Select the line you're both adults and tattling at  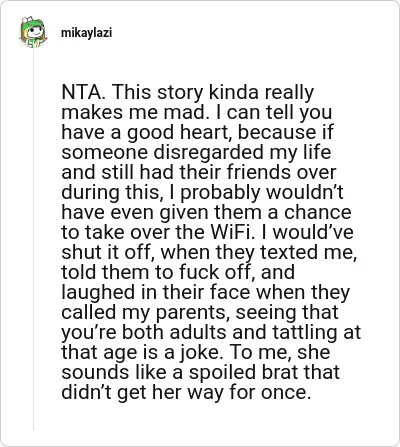coord(211,333)
